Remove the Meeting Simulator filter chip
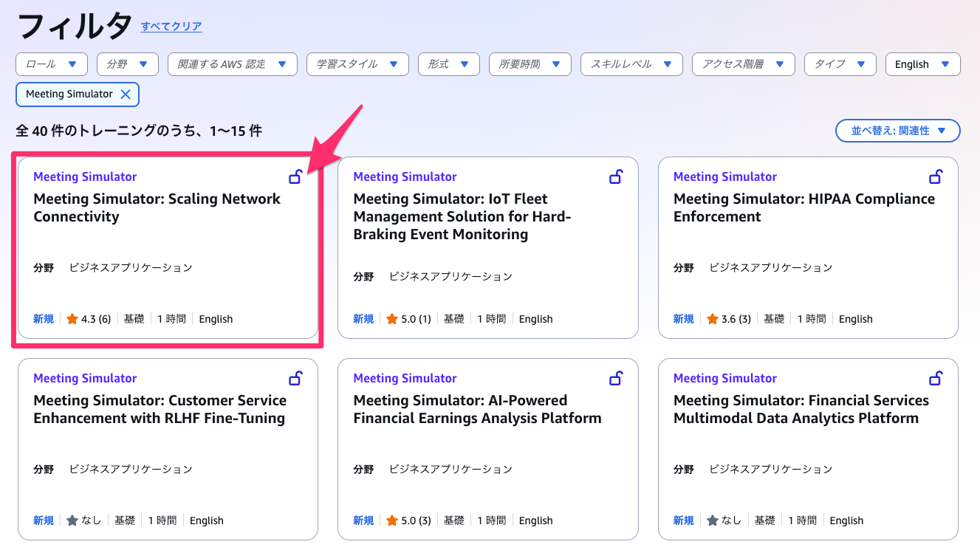The width and height of the screenshot is (980, 553). 126,95
